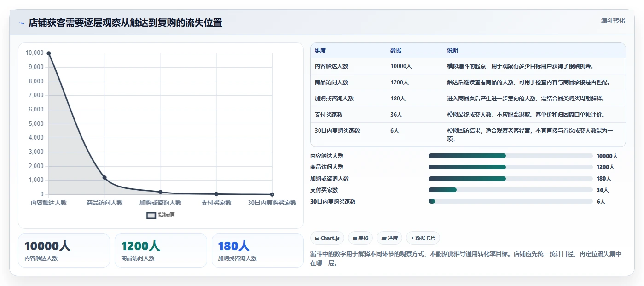The width and height of the screenshot is (644, 286).
Task: Select table cell 商品访问人数
Action: (x=331, y=82)
